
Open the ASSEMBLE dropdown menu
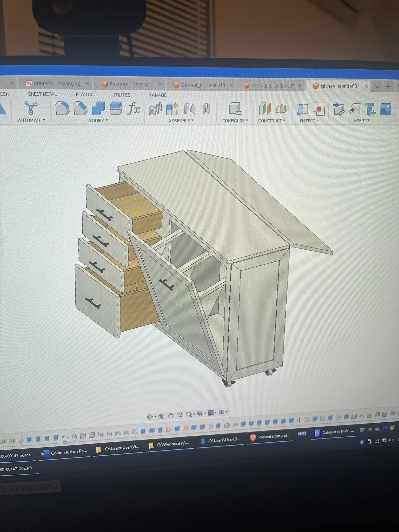click(x=181, y=121)
